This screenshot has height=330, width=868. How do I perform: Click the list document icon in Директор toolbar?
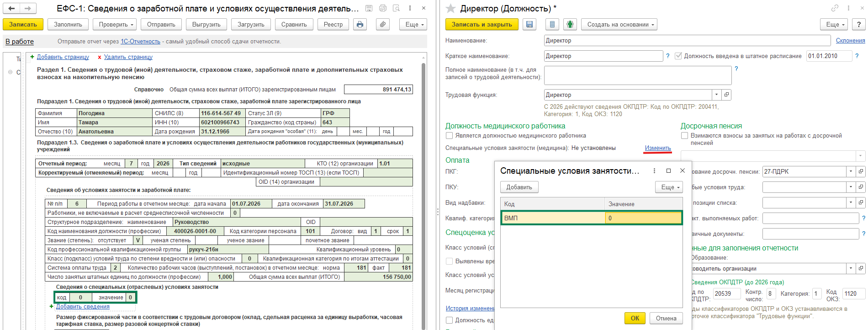click(552, 24)
